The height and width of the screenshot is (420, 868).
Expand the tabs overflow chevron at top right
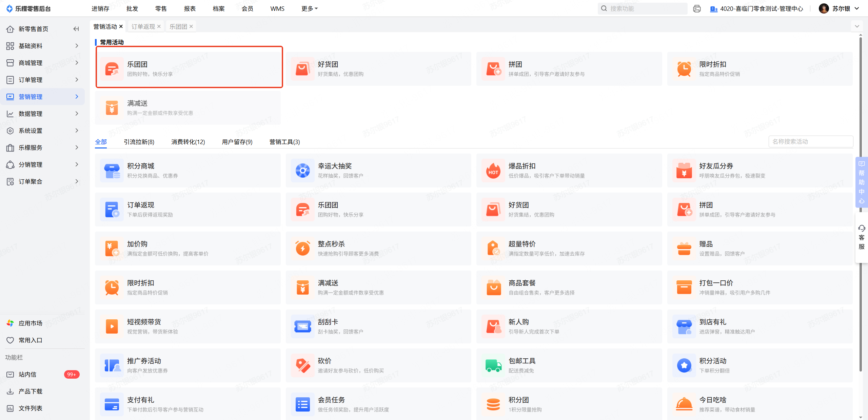[857, 26]
